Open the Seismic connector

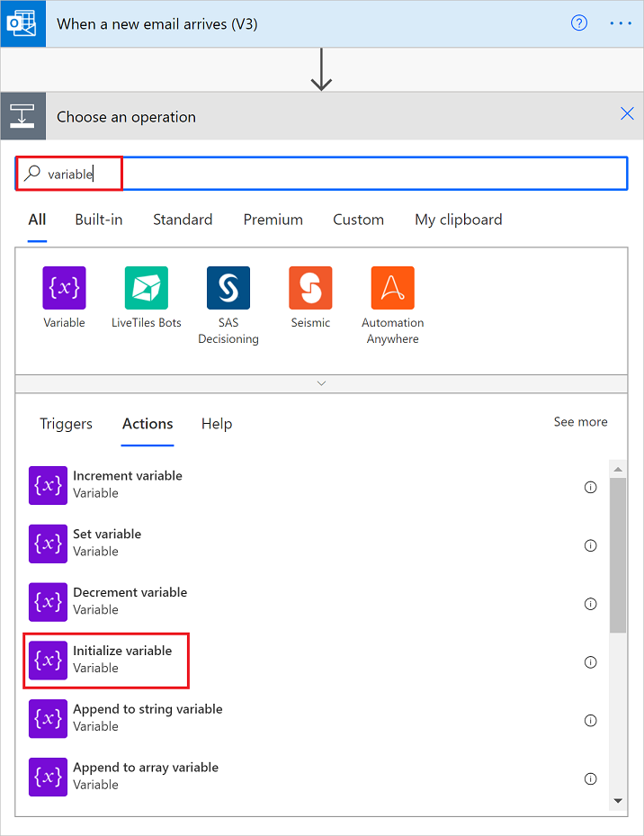(x=309, y=287)
